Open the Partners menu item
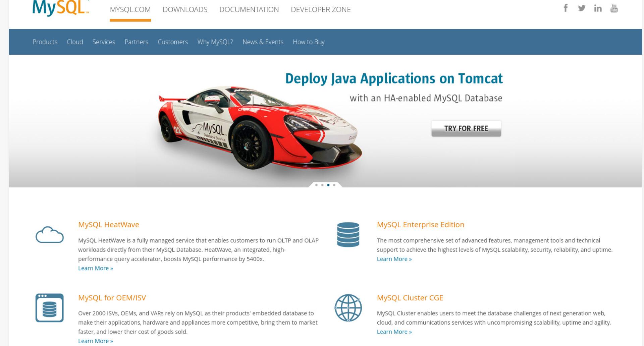 pos(136,42)
